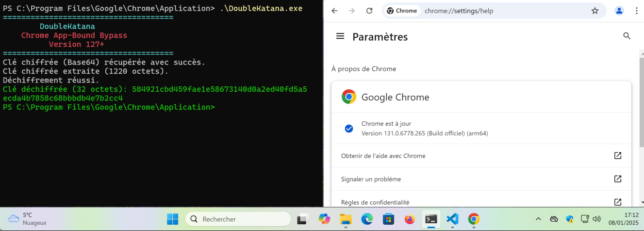This screenshot has height=231, width=644.
Task: Open the Chrome profile avatar
Action: coord(619,11)
